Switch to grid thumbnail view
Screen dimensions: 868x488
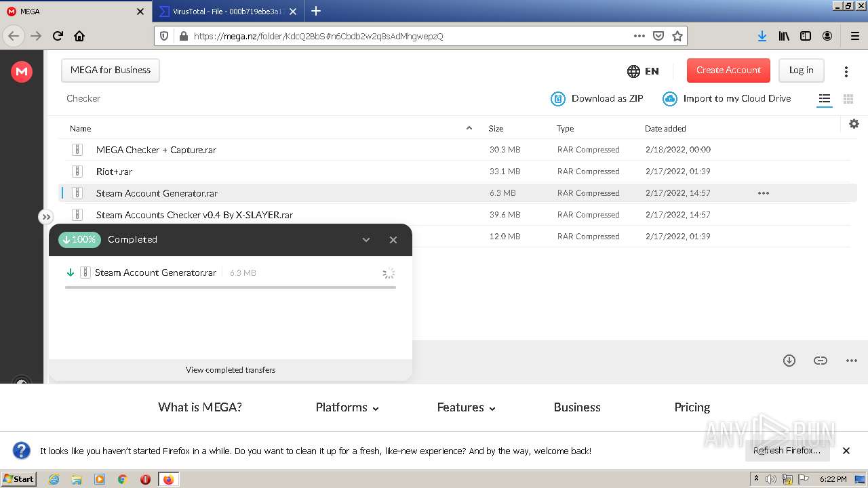click(848, 99)
